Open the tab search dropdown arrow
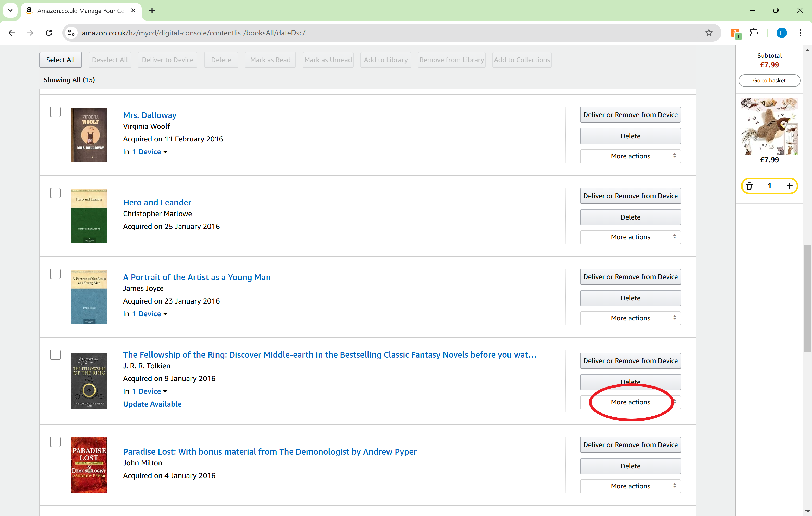This screenshot has width=812, height=516. tap(10, 10)
